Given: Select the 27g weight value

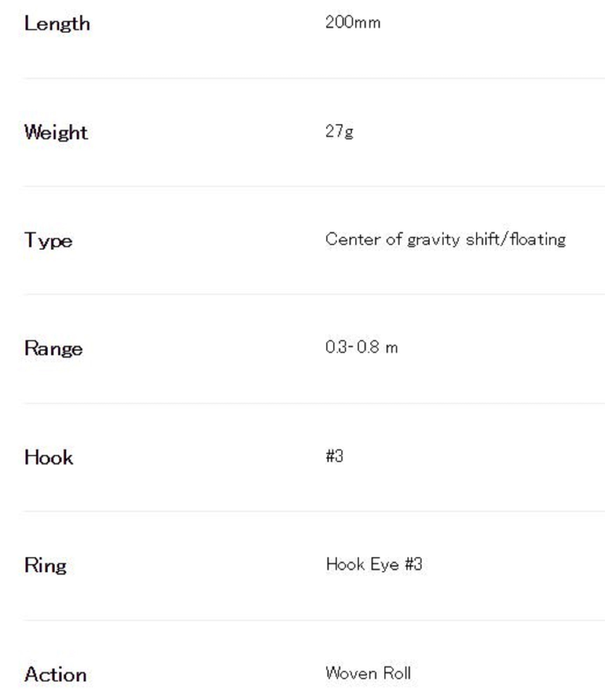Looking at the screenshot, I should click(339, 132).
